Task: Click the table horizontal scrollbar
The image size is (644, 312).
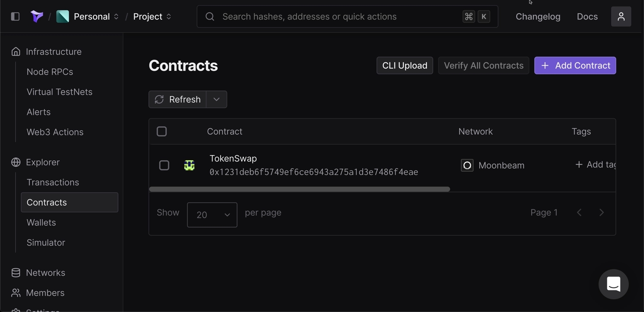Action: coord(299,189)
